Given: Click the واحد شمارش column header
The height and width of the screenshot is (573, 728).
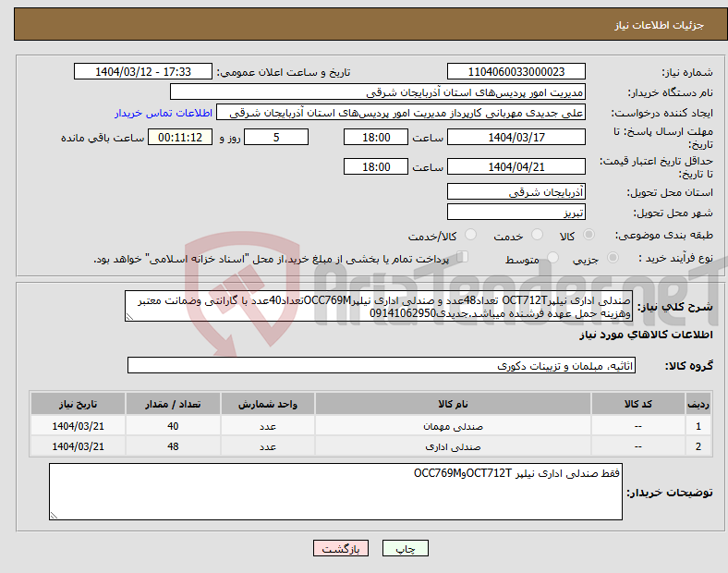Looking at the screenshot, I should [x=268, y=404].
